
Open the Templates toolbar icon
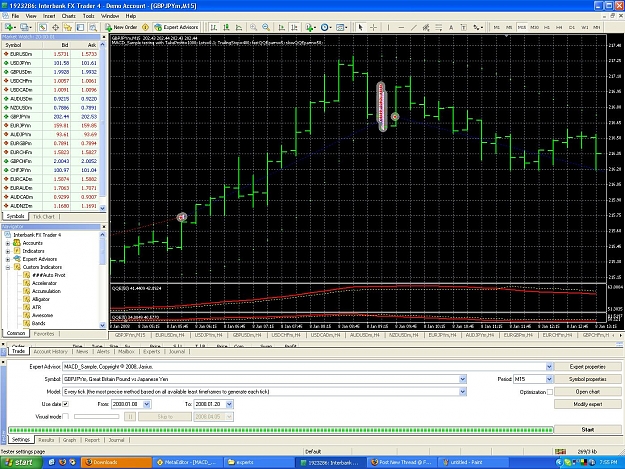(x=341, y=27)
